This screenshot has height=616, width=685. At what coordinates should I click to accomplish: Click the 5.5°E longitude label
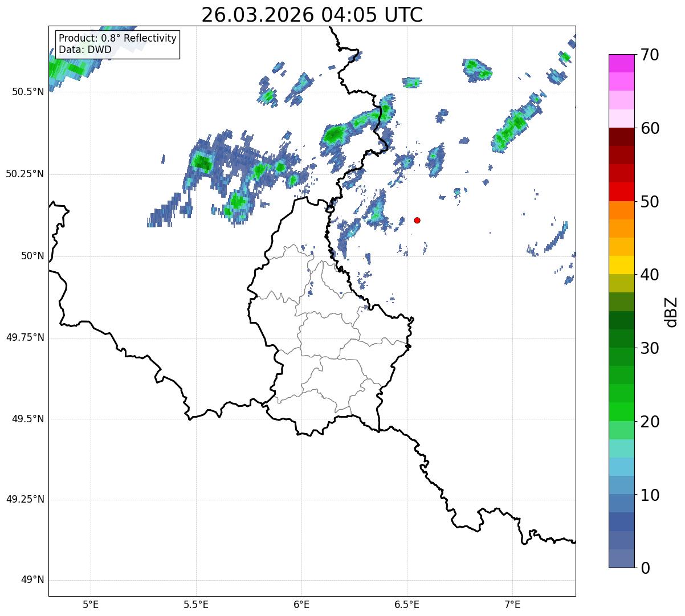pyautogui.click(x=196, y=604)
